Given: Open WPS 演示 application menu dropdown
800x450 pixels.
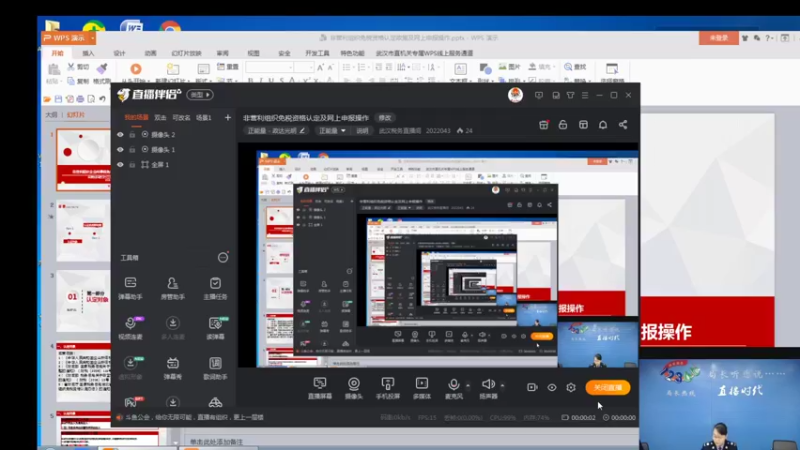Looking at the screenshot, I should coord(92,38).
